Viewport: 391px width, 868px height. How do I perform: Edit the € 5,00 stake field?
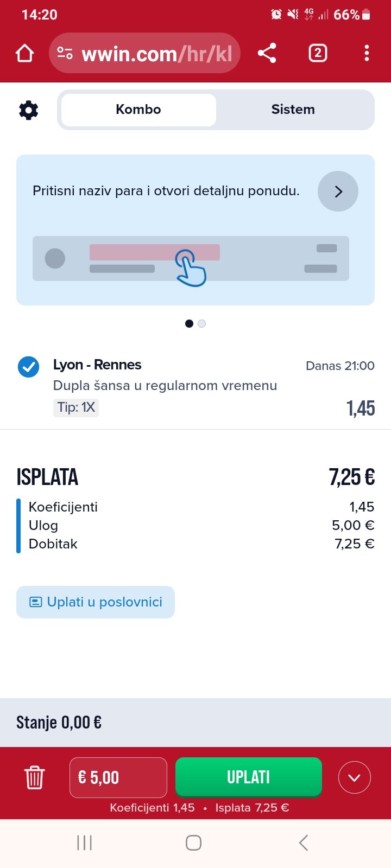pyautogui.click(x=118, y=777)
